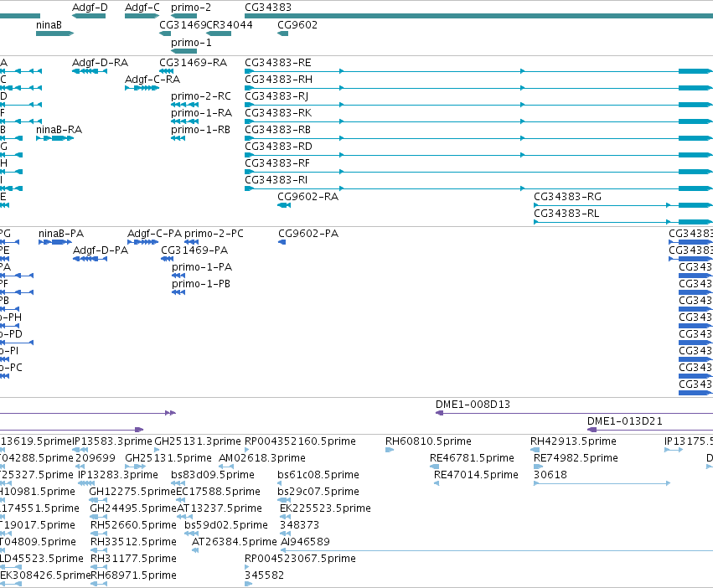Click the CG9602-PA protein label
This screenshot has width=713, height=588.
pyautogui.click(x=308, y=235)
